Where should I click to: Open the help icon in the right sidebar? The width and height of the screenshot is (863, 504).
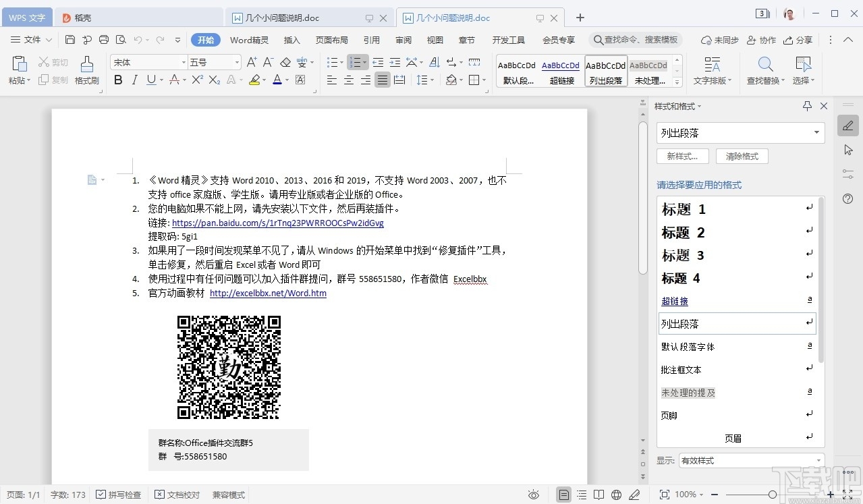tap(848, 198)
